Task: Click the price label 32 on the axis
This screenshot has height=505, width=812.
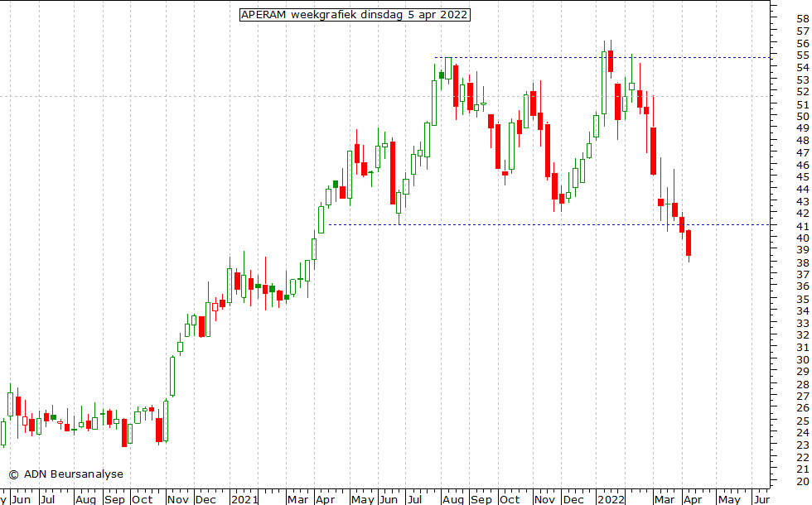Action: [x=803, y=334]
